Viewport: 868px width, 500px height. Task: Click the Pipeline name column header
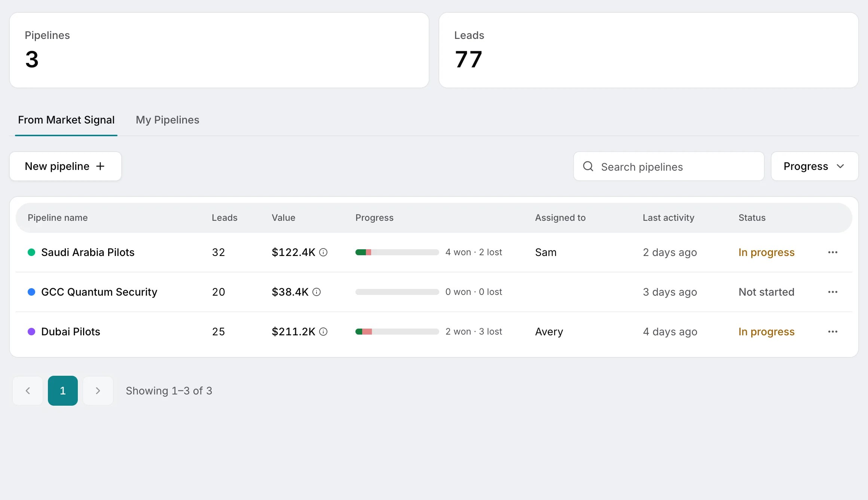(58, 218)
